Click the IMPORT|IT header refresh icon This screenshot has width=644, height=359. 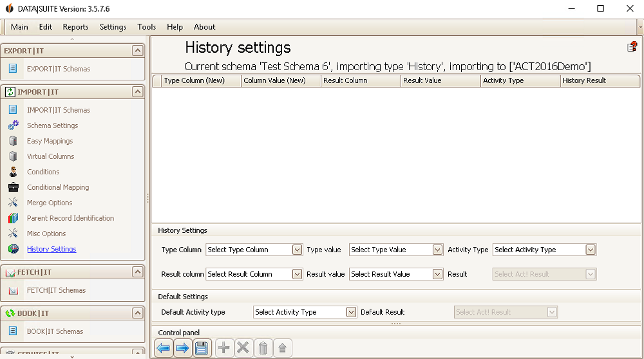10,92
